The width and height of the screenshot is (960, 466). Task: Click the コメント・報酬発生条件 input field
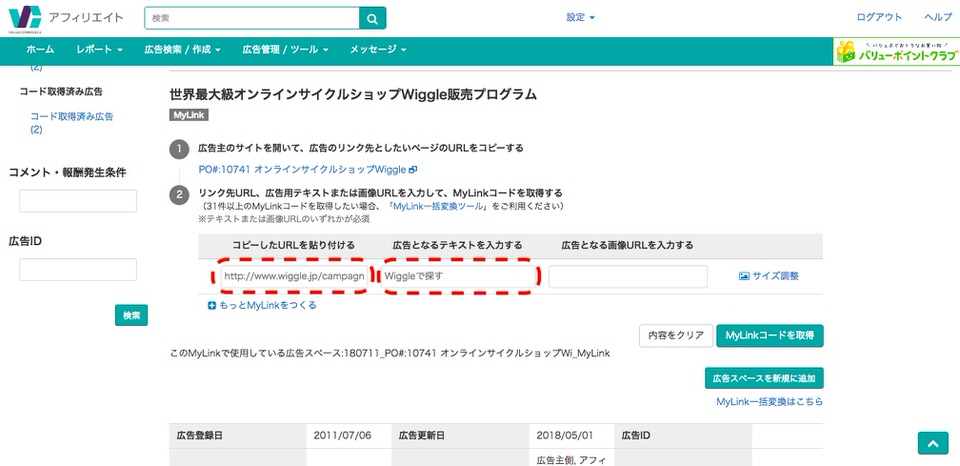click(x=78, y=201)
